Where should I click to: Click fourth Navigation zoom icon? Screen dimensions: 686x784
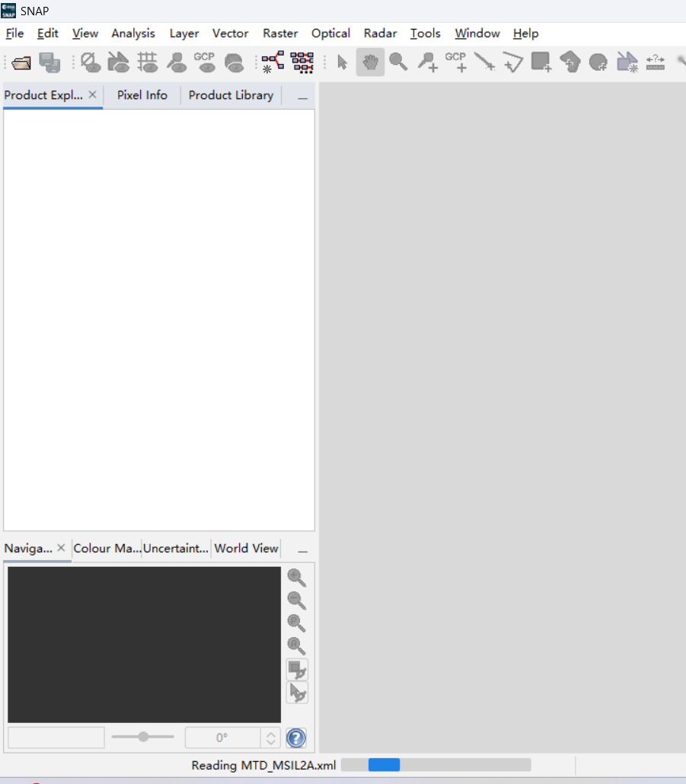pos(297,647)
